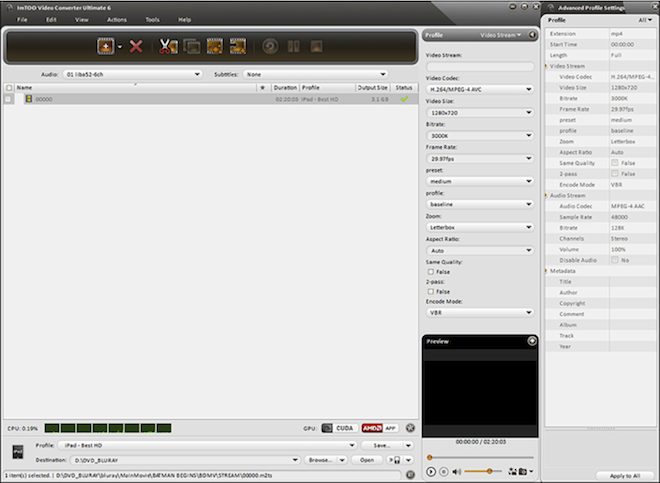Click the add output profile icon
The height and width of the screenshot is (483, 660).
pos(238,46)
